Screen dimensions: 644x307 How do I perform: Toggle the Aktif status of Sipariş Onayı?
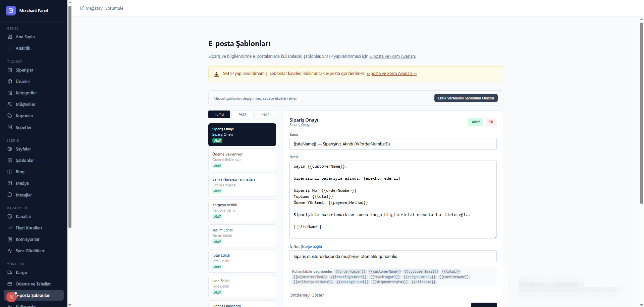(x=475, y=122)
